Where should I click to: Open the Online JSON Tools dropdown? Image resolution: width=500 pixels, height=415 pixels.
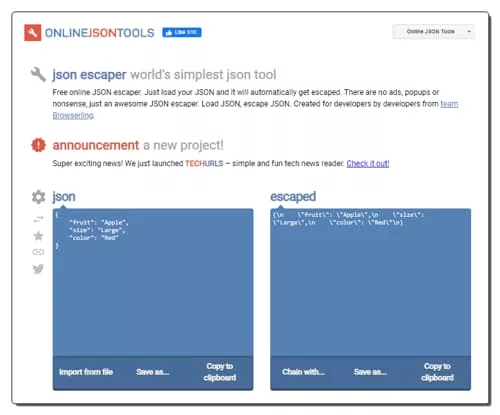434,32
